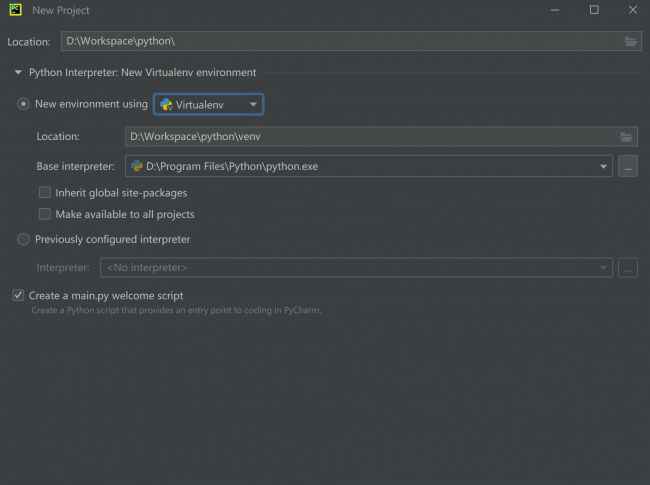The width and height of the screenshot is (650, 485).
Task: Enable Make available to all projects
Action: click(x=45, y=214)
